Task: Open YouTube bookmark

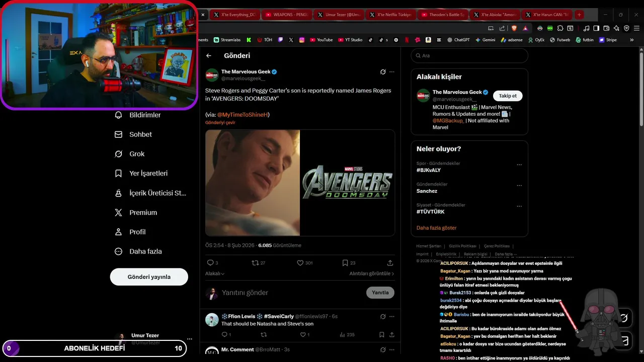Action: tap(321, 40)
